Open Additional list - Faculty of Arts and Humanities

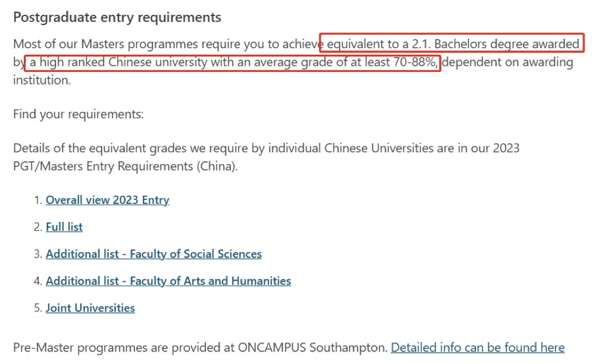pyautogui.click(x=168, y=281)
